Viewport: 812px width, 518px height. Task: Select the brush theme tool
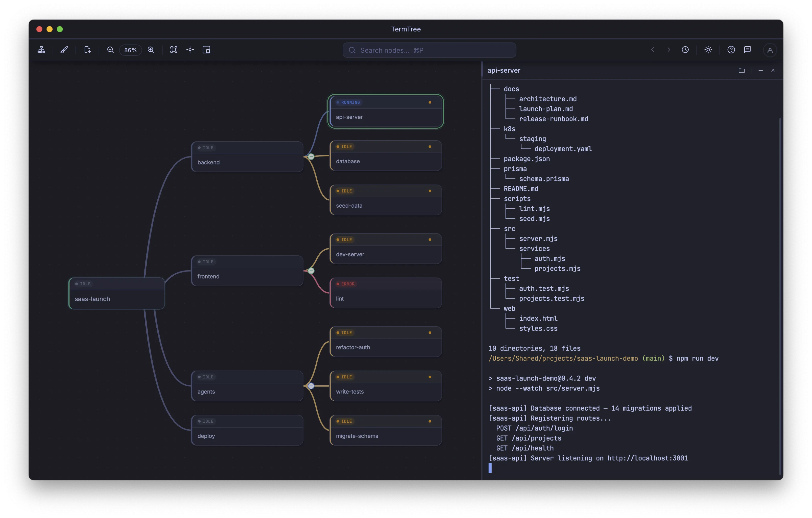[64, 50]
